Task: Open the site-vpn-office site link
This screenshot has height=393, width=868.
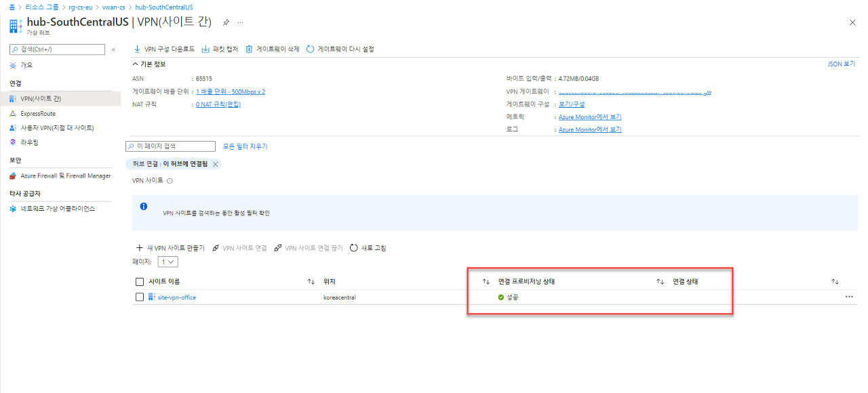Action: point(176,297)
